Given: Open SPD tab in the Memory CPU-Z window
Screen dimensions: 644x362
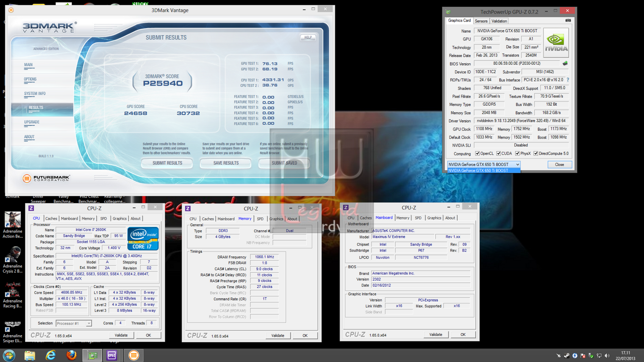Looking at the screenshot, I should [x=260, y=219].
